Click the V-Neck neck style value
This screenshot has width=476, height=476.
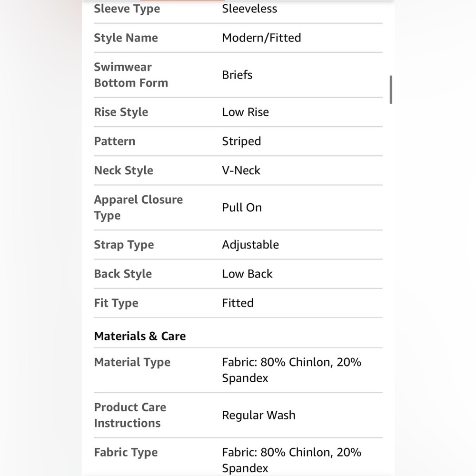[241, 170]
